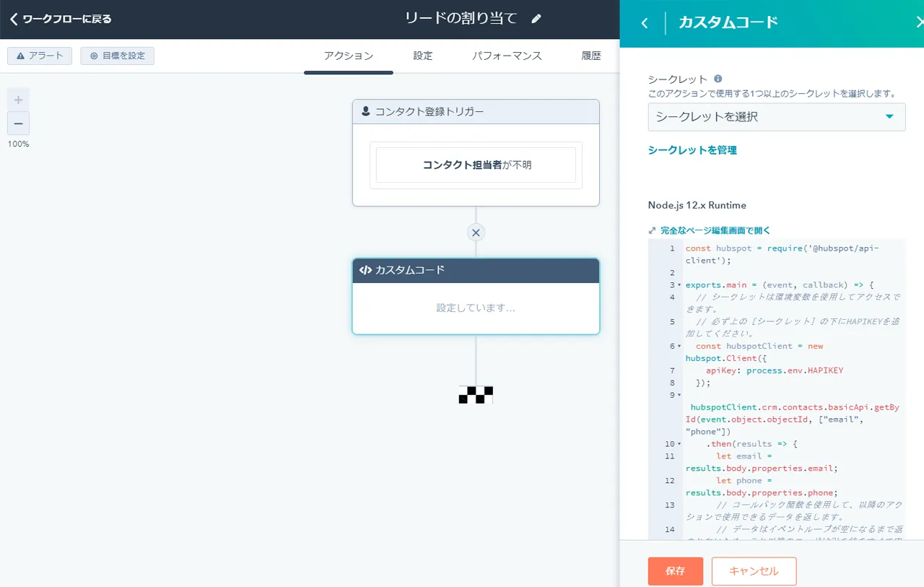This screenshot has height=587, width=924.
Task: Click the checkered workflow end flag
Action: pos(476,394)
